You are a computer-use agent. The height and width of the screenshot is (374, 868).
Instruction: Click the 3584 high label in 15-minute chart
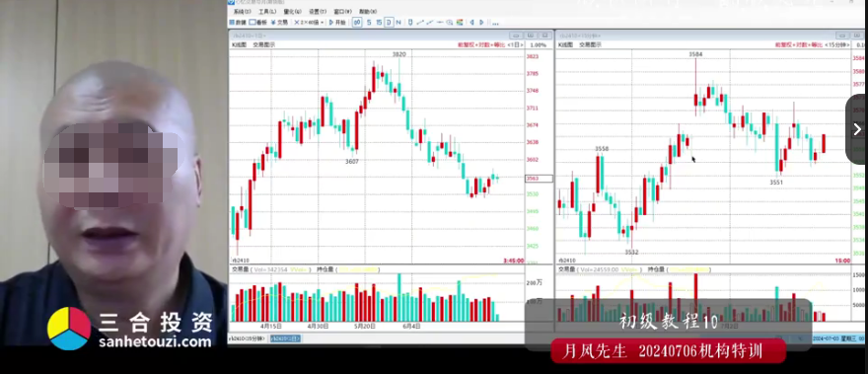pyautogui.click(x=695, y=54)
